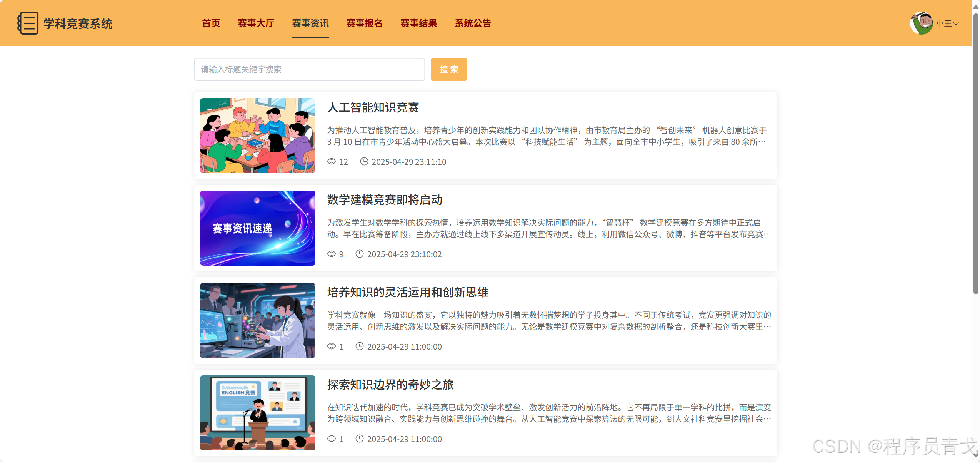
Task: Click the vertical page scrollbar thumb
Action: click(975, 154)
